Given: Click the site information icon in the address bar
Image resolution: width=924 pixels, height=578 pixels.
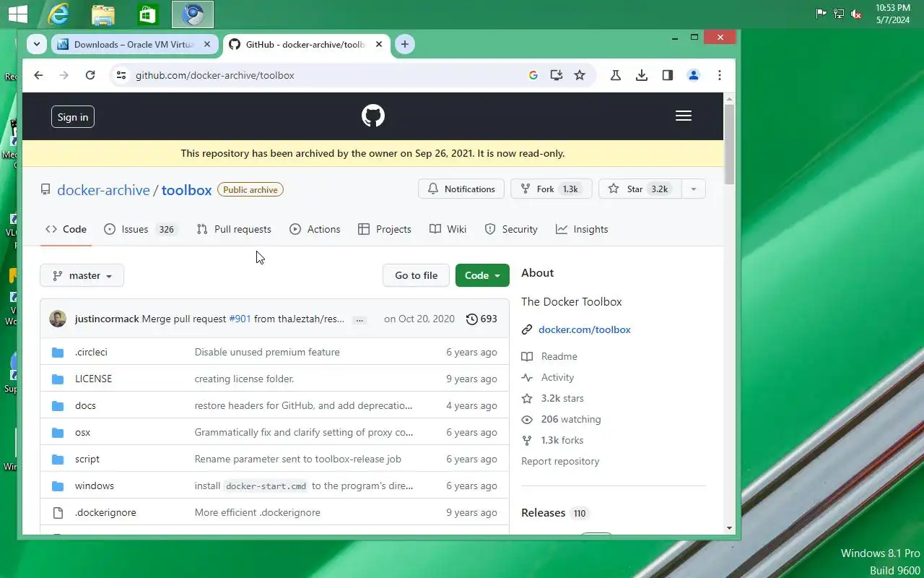Looking at the screenshot, I should (121, 75).
